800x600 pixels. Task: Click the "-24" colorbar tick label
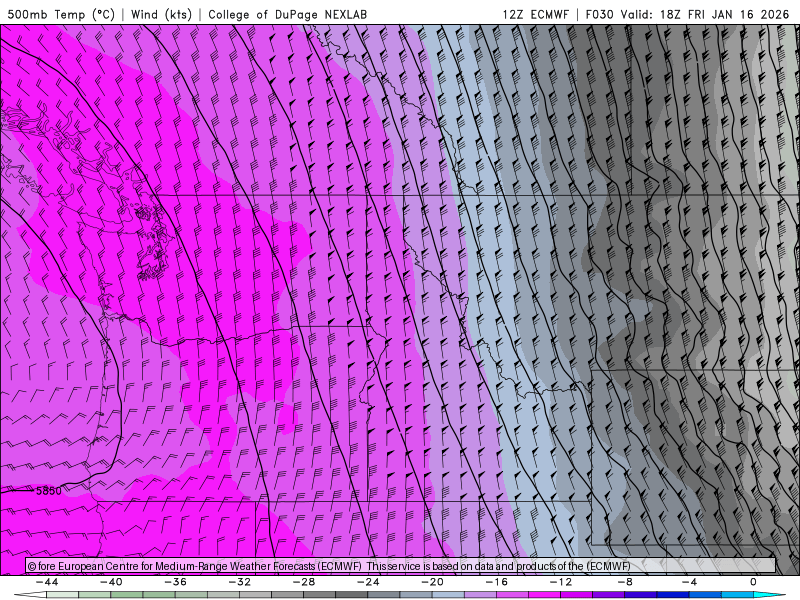coord(368,582)
